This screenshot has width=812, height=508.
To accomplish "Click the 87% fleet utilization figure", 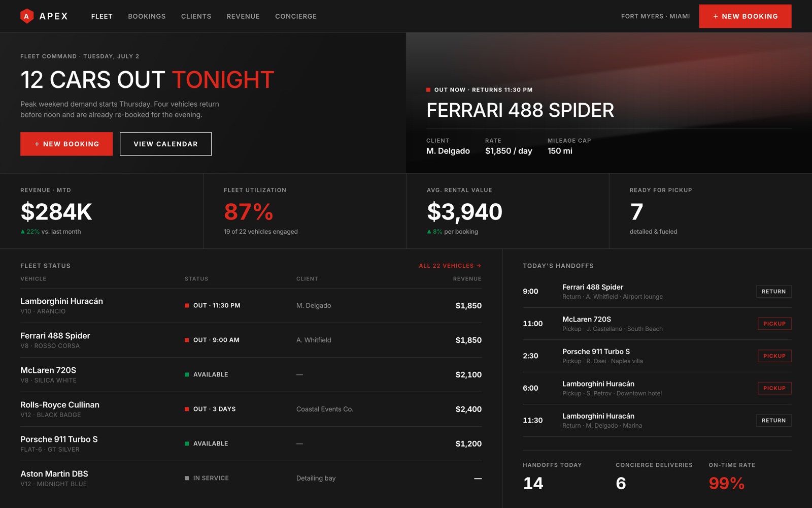I will click(249, 212).
